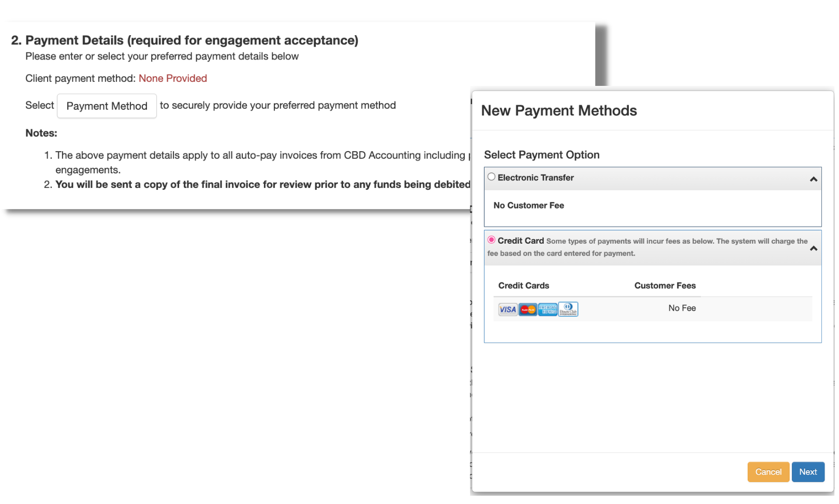Click the Customer Fees column header
839x504 pixels.
pyautogui.click(x=665, y=286)
